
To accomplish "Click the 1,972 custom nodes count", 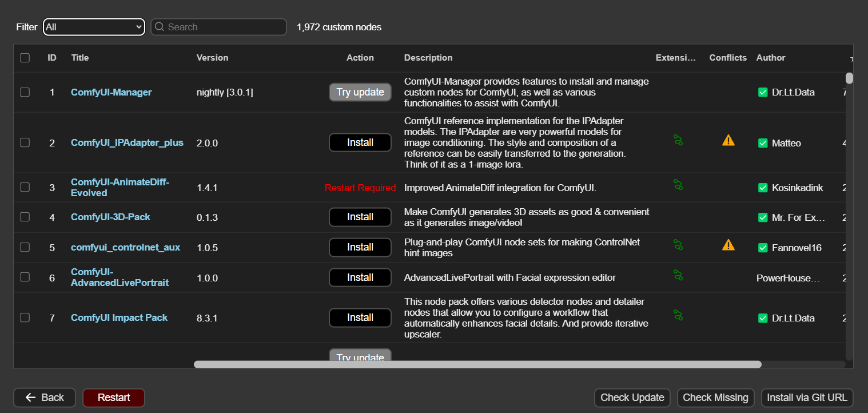I will (x=339, y=27).
